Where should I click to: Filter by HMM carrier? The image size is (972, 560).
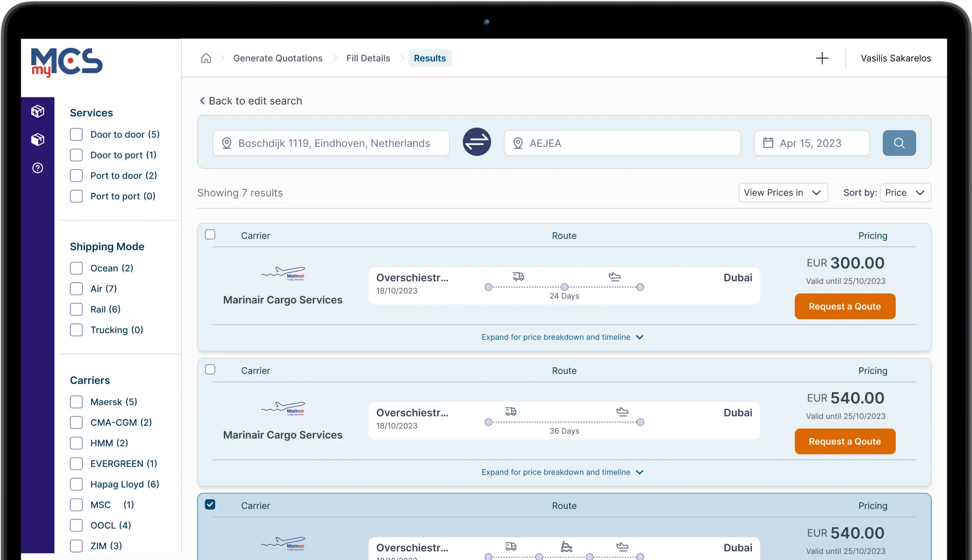(x=76, y=443)
